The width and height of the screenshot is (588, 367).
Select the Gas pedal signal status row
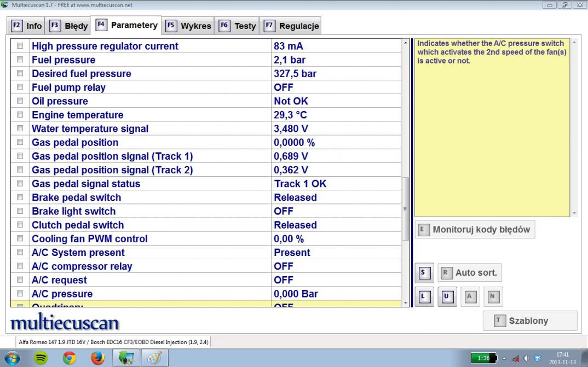(x=206, y=184)
